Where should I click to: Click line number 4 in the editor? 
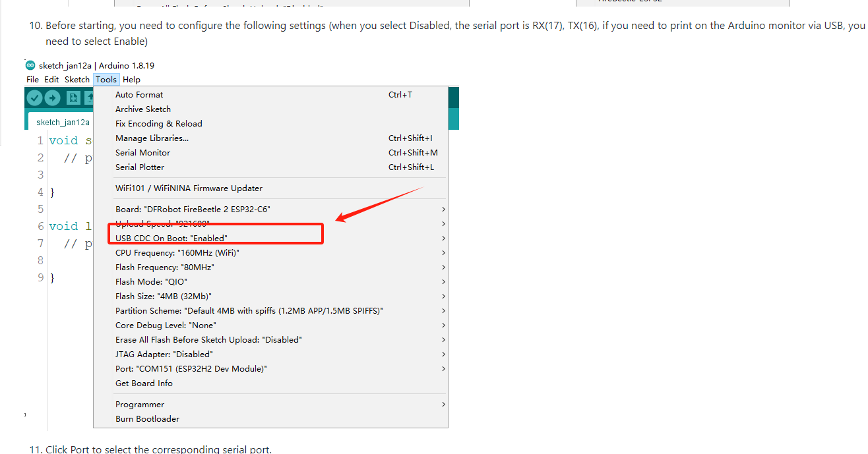[40, 192]
